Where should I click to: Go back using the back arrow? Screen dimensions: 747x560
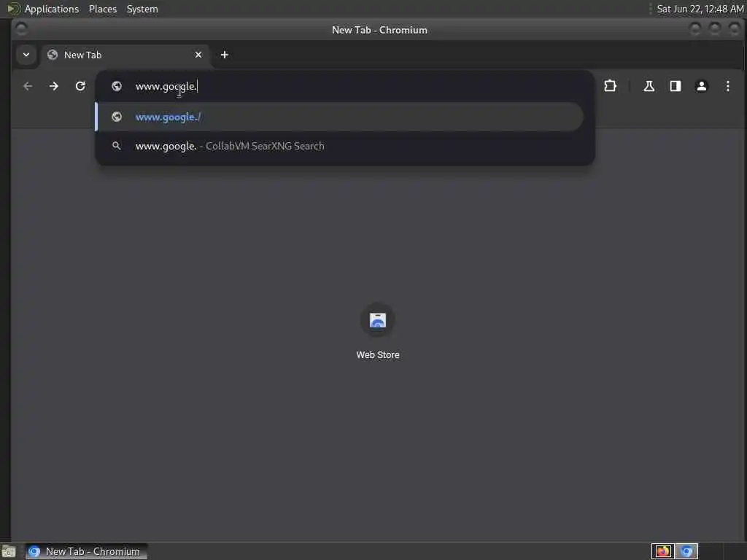28,86
